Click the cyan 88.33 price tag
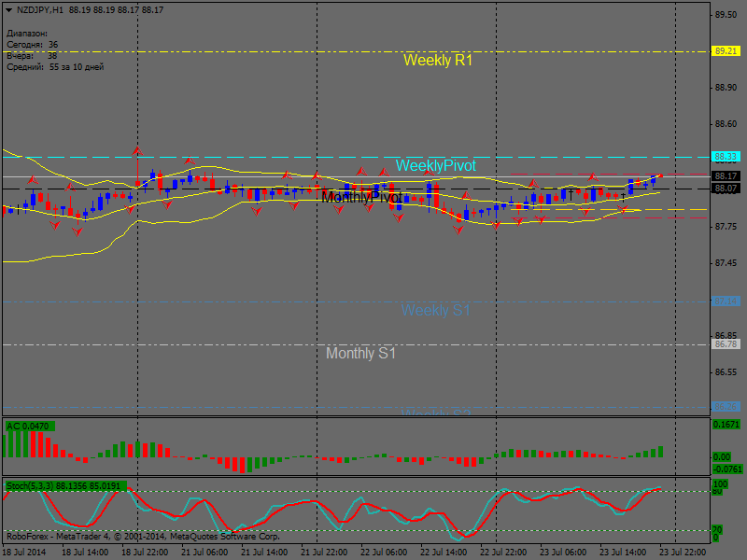This screenshot has height=560, width=747. 726,157
